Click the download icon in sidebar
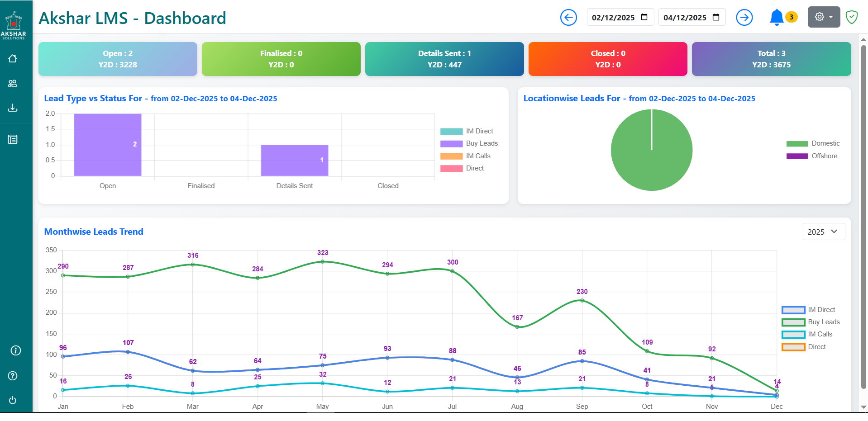Viewport: 868px width, 421px height. tap(13, 108)
